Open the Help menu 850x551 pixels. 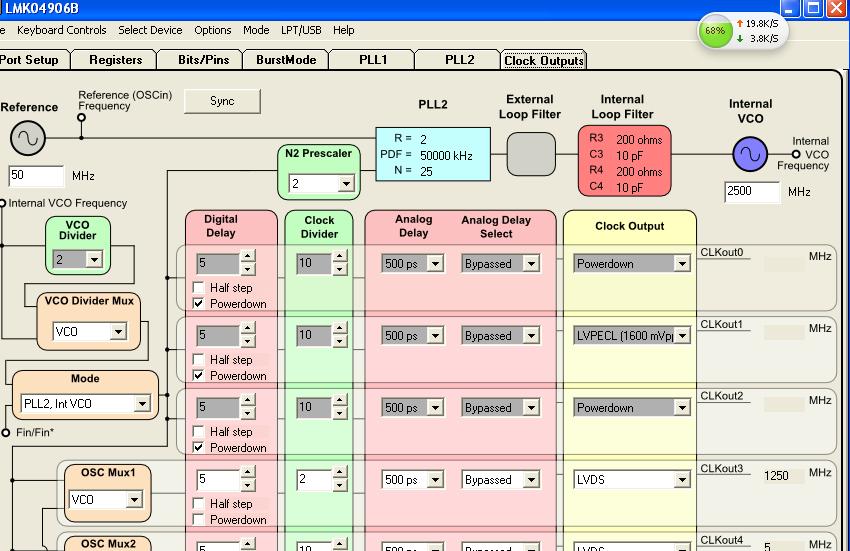tap(344, 30)
